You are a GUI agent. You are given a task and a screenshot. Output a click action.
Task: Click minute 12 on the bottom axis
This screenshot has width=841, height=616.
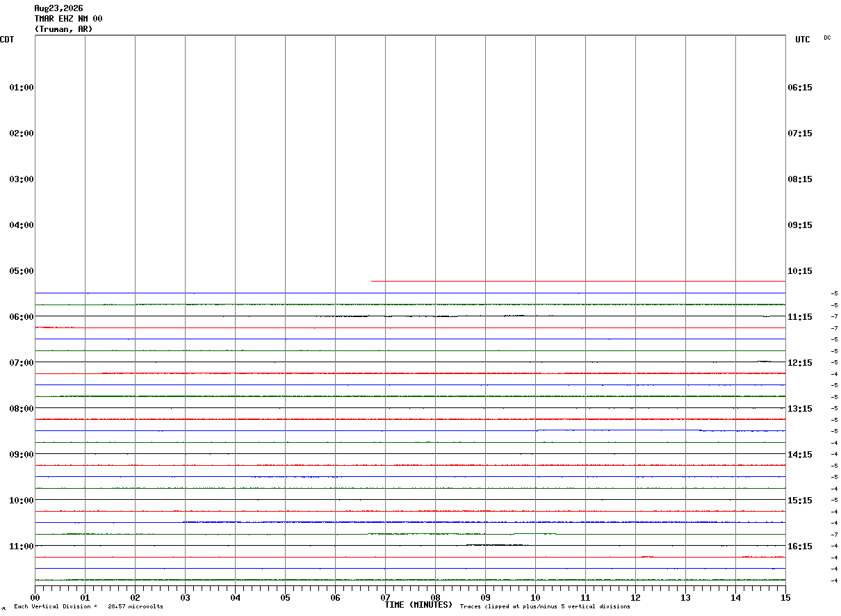(x=636, y=598)
